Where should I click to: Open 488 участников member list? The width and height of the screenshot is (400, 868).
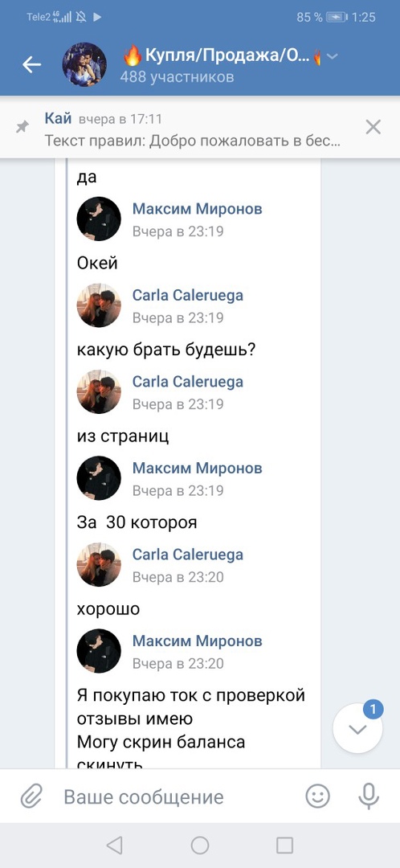pyautogui.click(x=177, y=77)
